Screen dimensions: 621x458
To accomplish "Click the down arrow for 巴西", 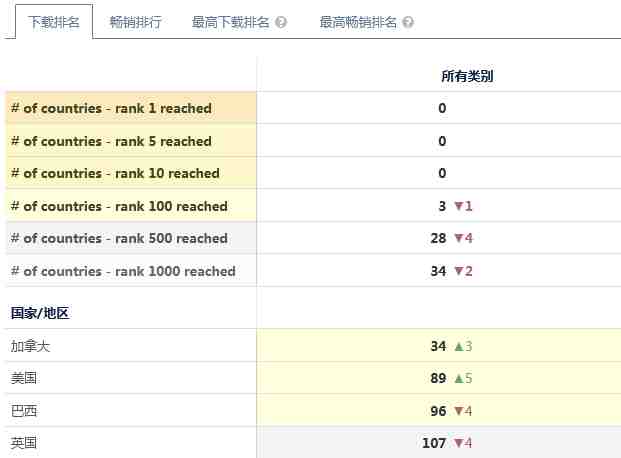I will [x=459, y=411].
